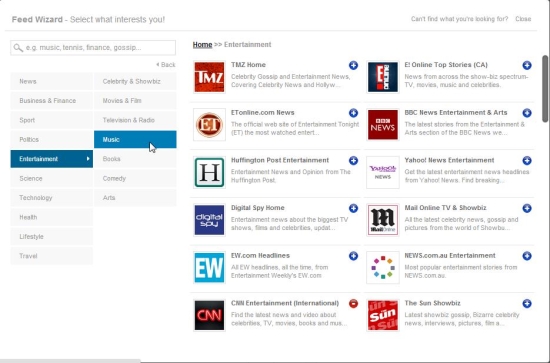Screen dimensions: 550x363
Task: Open NEWS.com.au Entertainment title
Action: tap(450, 256)
